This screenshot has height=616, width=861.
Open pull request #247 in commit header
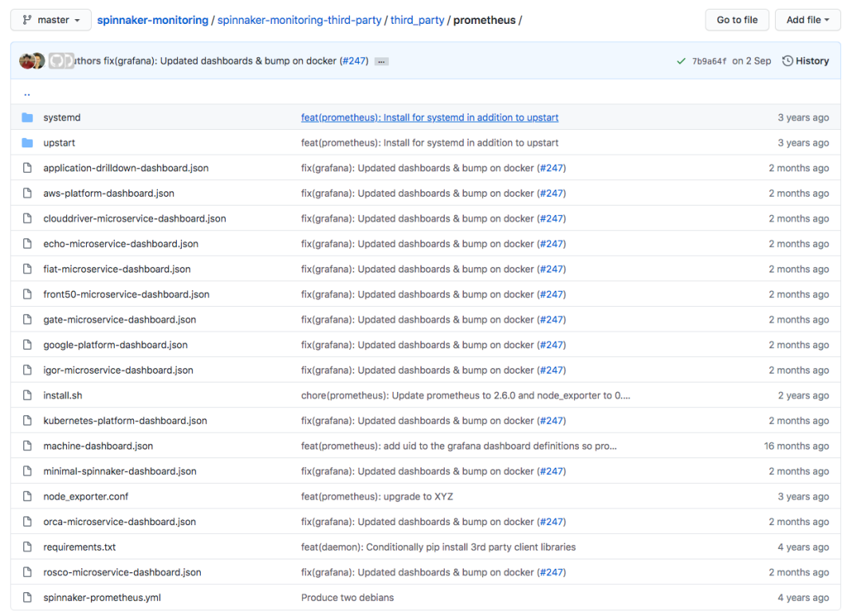click(354, 61)
